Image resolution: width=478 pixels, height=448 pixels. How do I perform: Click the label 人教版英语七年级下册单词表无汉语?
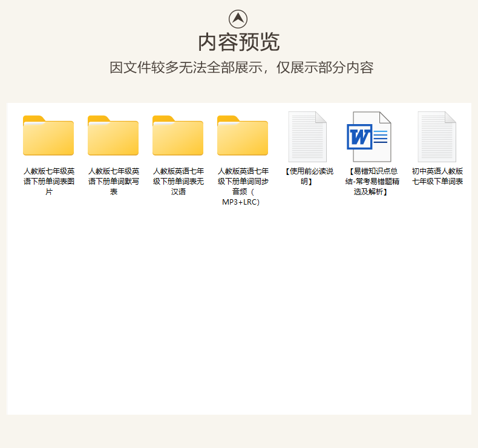pos(178,182)
